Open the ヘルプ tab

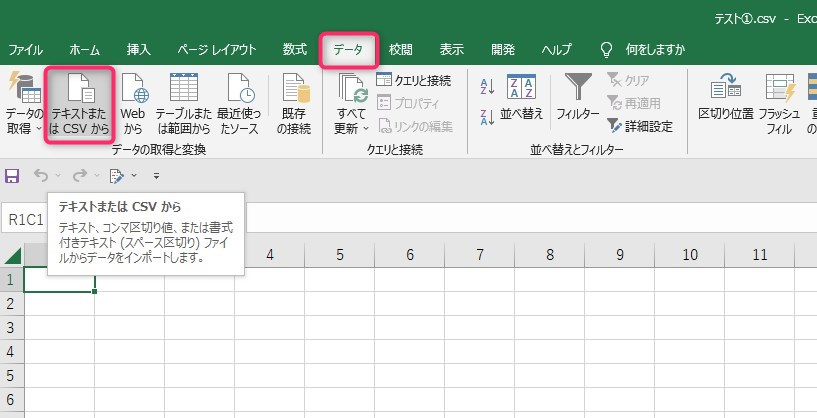click(x=556, y=50)
